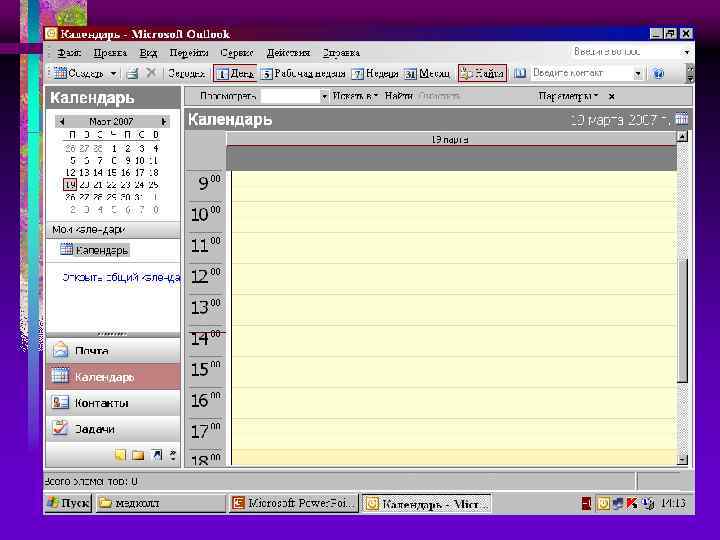Click the Print icon in toolbar

132,73
